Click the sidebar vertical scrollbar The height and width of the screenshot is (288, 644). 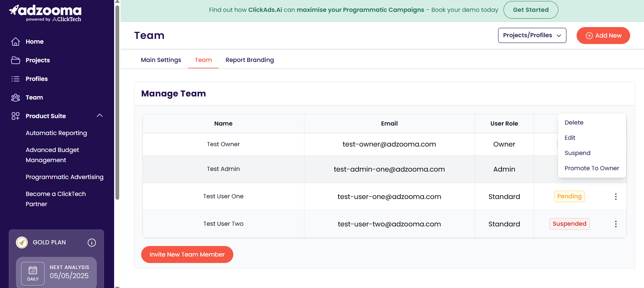pyautogui.click(x=117, y=102)
